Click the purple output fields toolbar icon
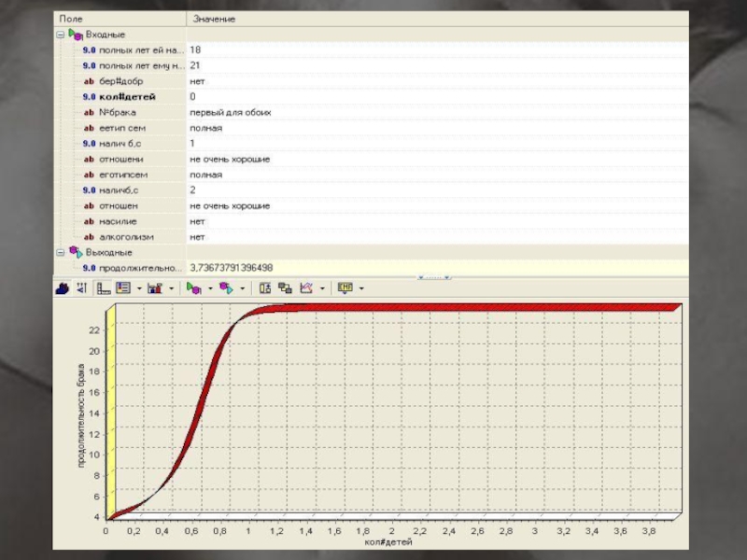The image size is (747, 560). 226,288
